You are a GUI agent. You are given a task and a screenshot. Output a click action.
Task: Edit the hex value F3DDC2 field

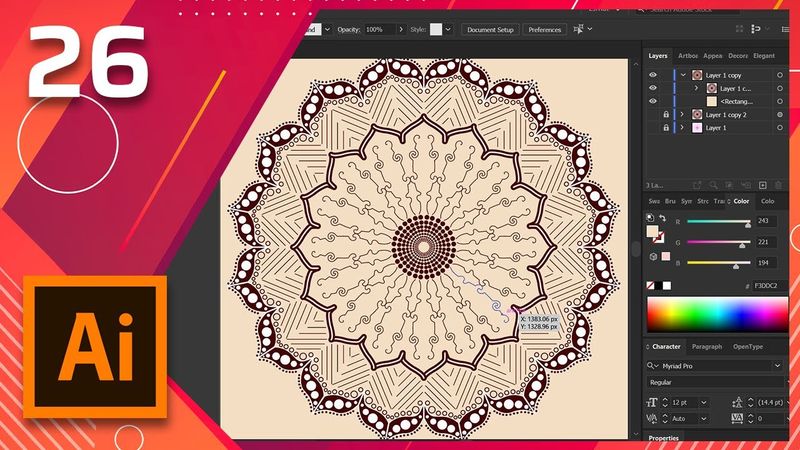(x=769, y=286)
